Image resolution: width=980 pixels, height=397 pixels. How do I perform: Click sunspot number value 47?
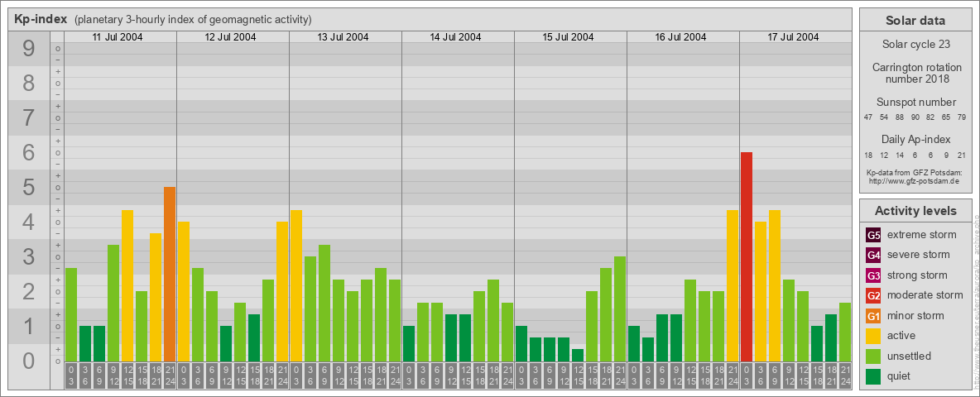pos(868,117)
